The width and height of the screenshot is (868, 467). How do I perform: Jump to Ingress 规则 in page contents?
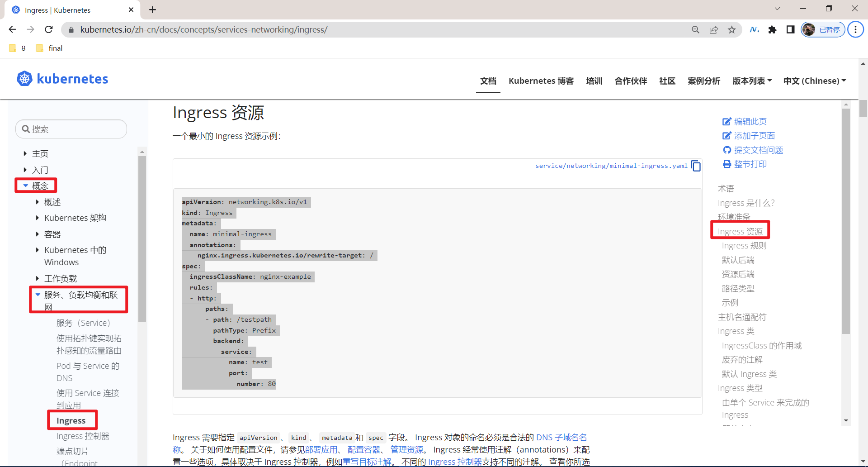click(x=744, y=245)
